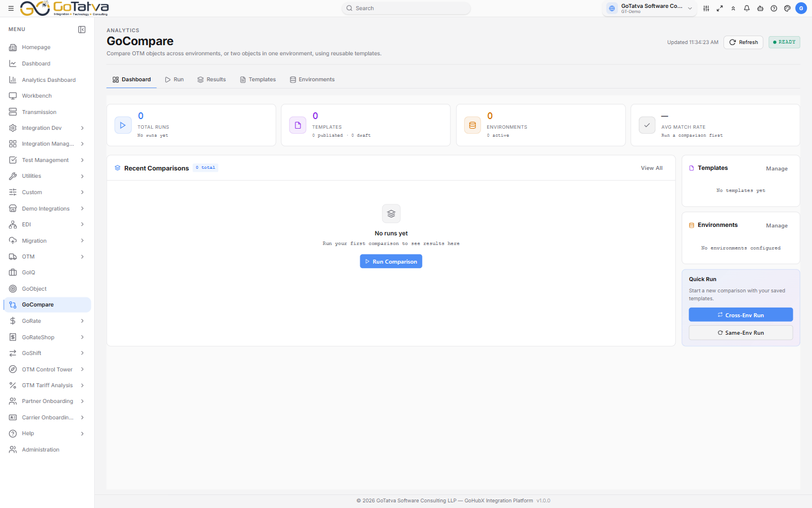The height and width of the screenshot is (508, 812).
Task: Click the Updated 11:34:23 AM timestamp
Action: pos(693,42)
